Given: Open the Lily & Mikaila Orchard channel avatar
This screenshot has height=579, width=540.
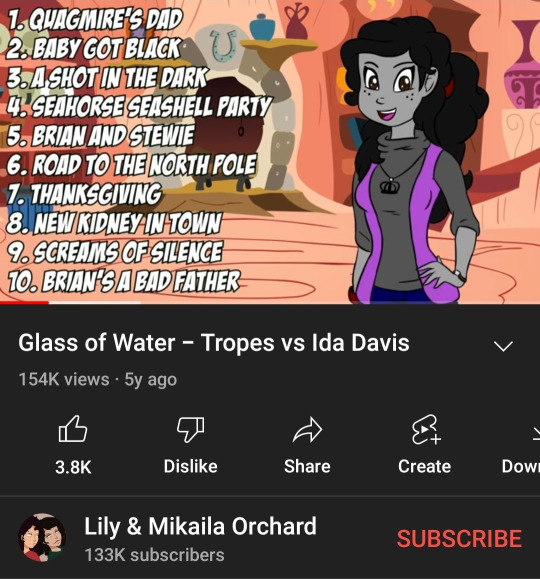Looking at the screenshot, I should 42,537.
